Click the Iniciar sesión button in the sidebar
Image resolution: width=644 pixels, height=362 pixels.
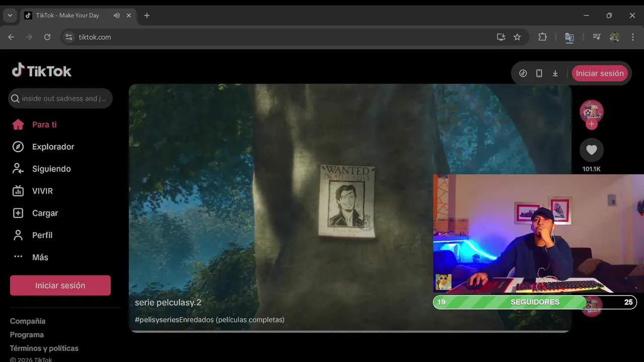click(60, 286)
